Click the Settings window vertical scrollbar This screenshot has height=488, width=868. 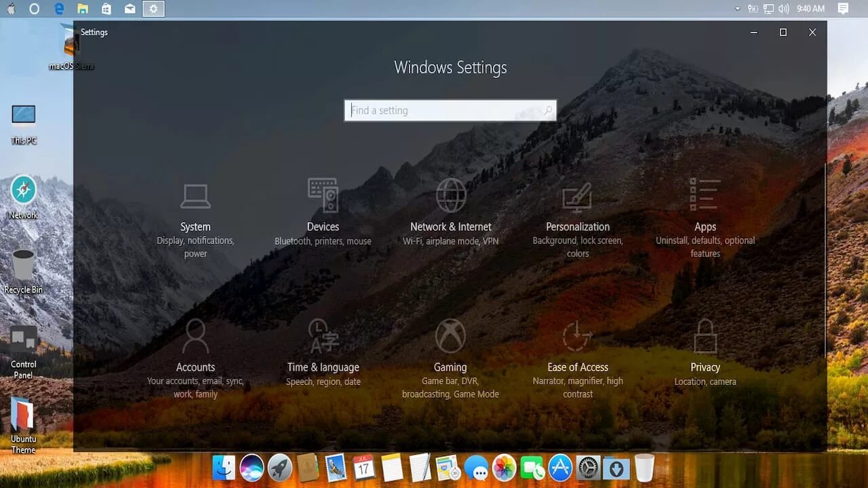825,260
